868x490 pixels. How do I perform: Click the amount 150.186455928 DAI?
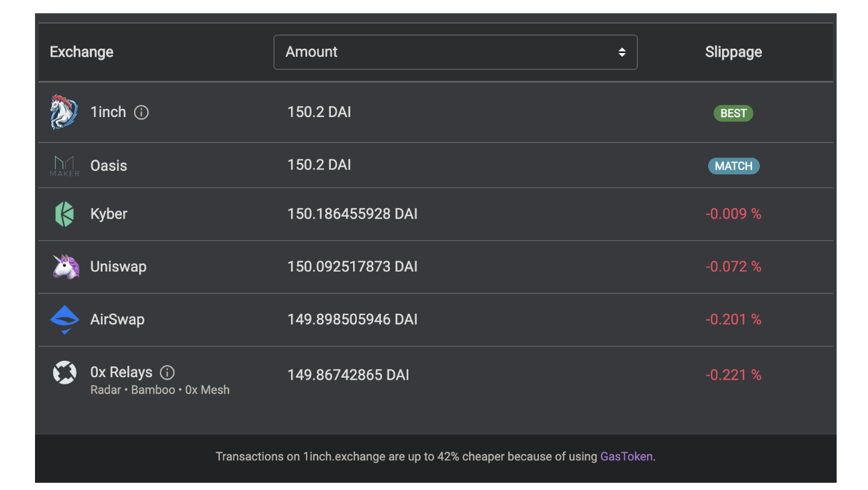[353, 214]
